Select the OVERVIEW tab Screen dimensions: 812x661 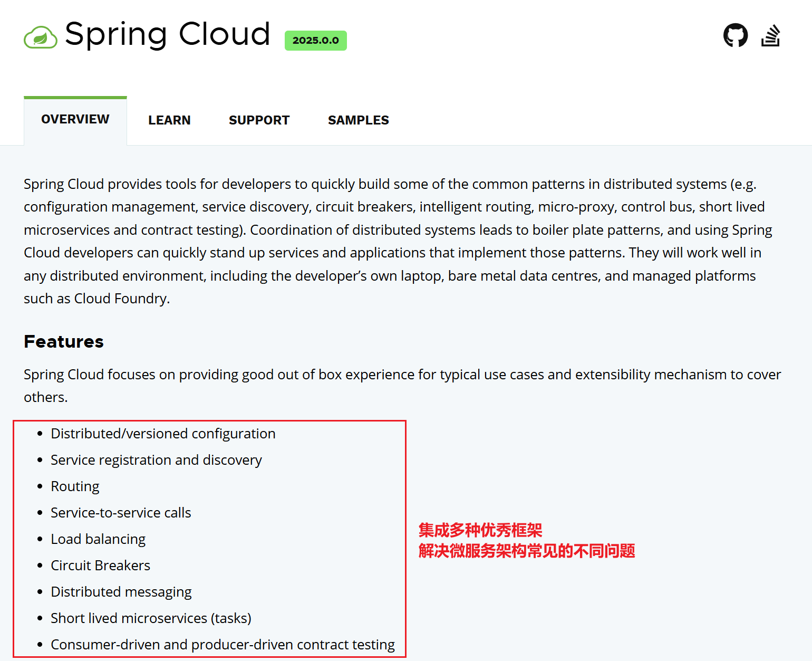coord(75,120)
